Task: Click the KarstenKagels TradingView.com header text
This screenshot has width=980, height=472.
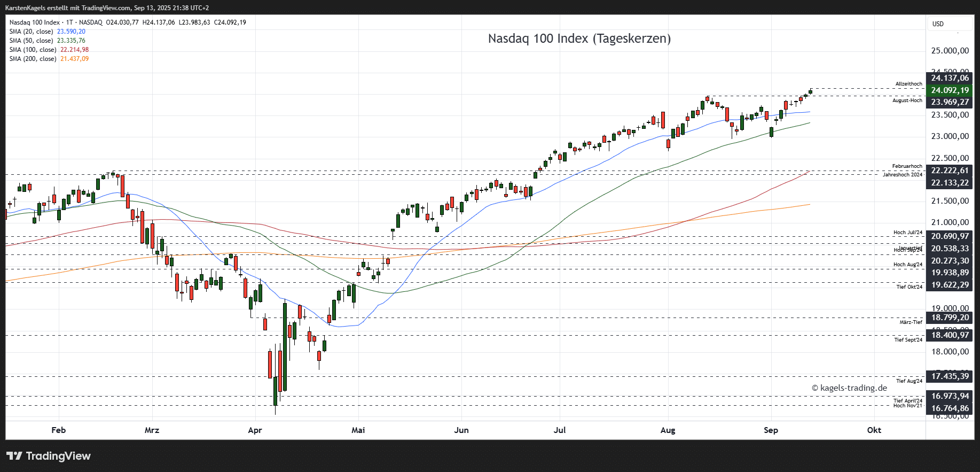Action: click(107, 8)
